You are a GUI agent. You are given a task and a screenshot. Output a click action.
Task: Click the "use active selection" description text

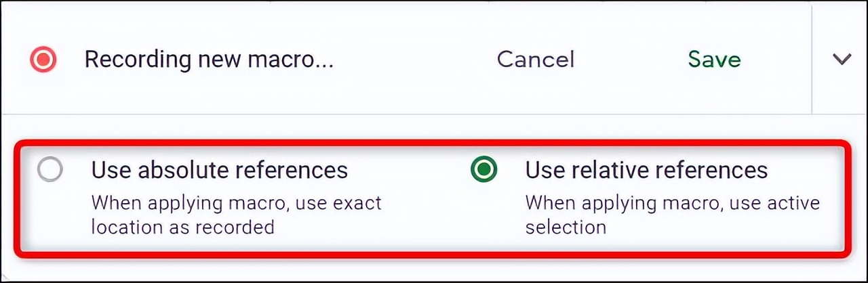click(673, 214)
